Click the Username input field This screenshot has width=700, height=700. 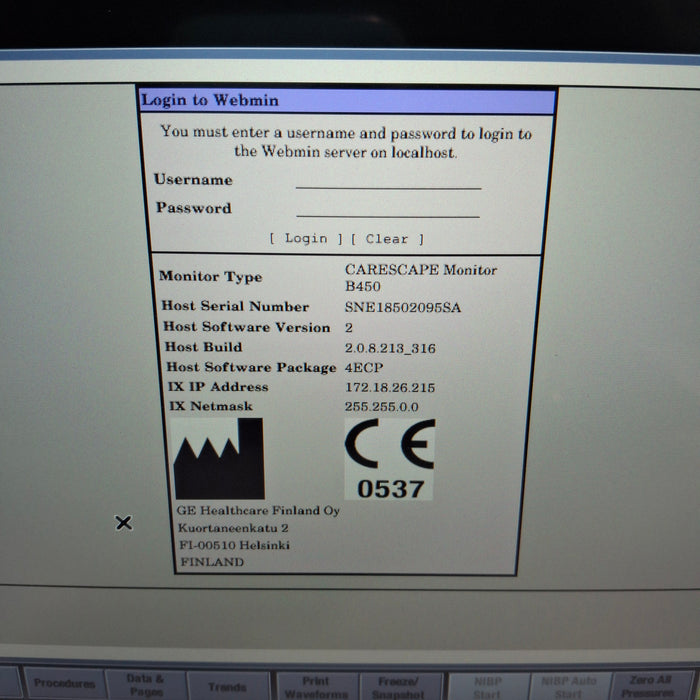point(388,180)
